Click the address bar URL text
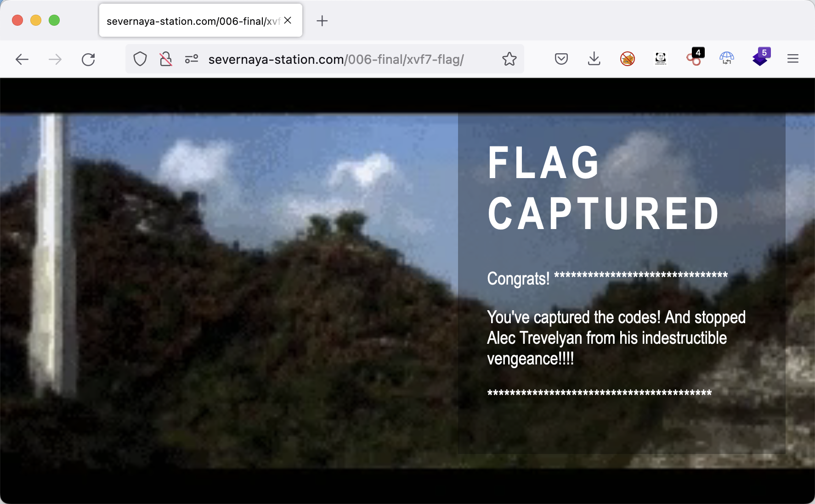The image size is (815, 504). 335,59
